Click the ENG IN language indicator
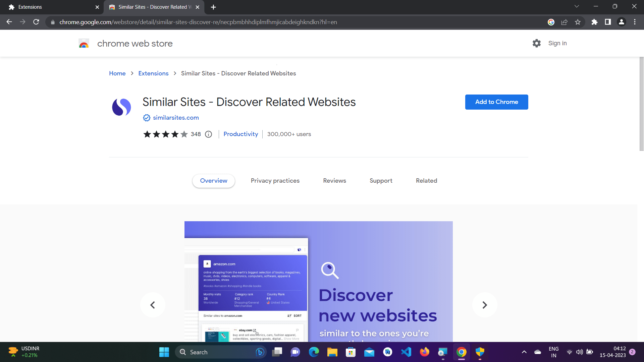Screen dimensions: 644x362 click(554, 352)
